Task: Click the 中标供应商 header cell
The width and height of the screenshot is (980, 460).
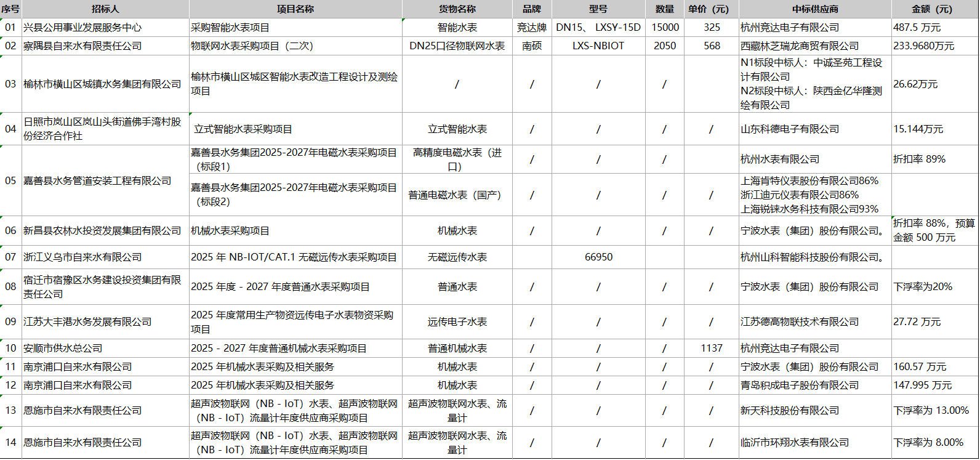Action: tap(815, 9)
